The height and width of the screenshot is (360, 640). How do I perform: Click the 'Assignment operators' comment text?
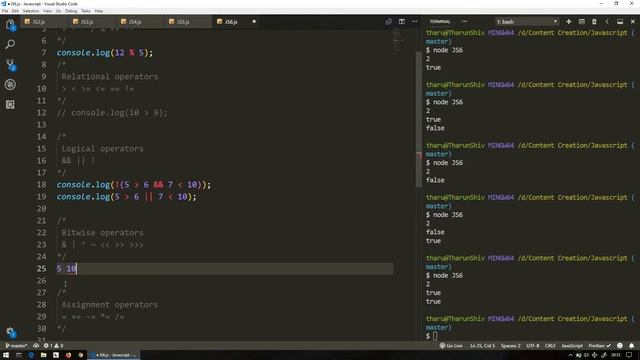(x=109, y=304)
